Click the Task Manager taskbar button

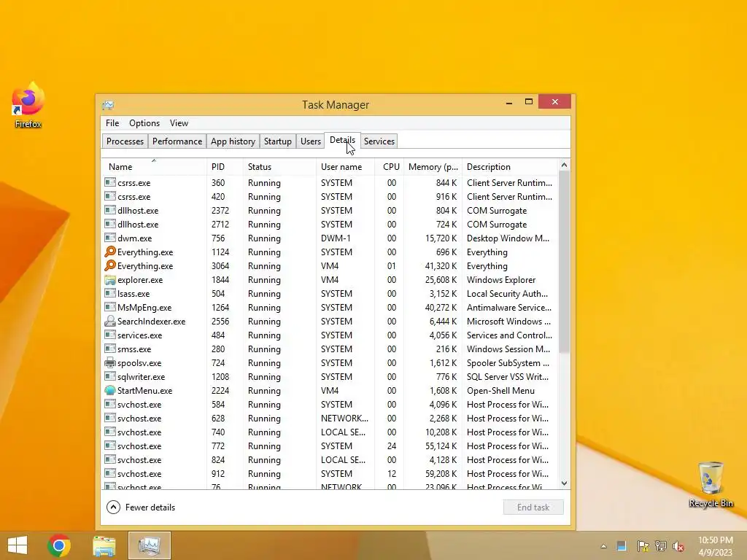pyautogui.click(x=149, y=545)
